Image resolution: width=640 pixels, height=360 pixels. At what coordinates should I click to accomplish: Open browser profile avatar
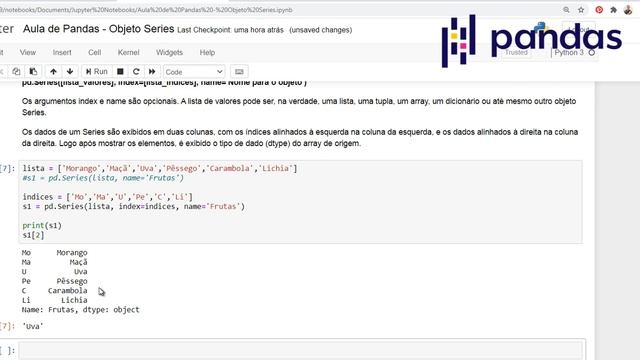pos(628,10)
